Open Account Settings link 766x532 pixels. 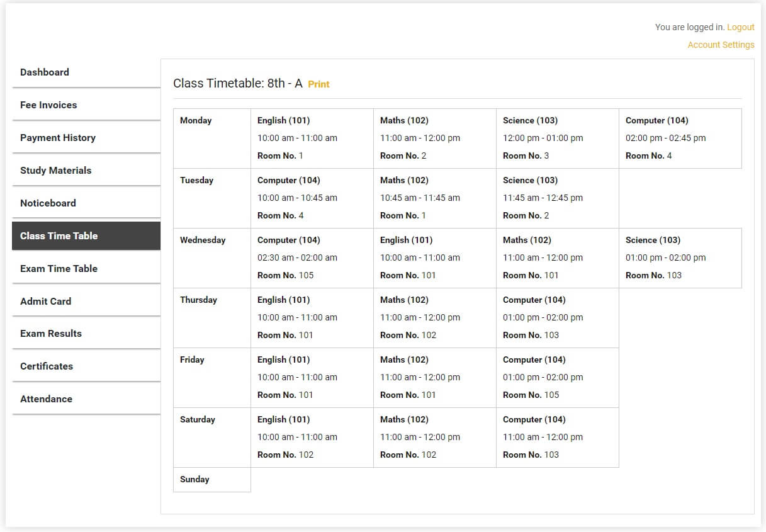point(721,45)
